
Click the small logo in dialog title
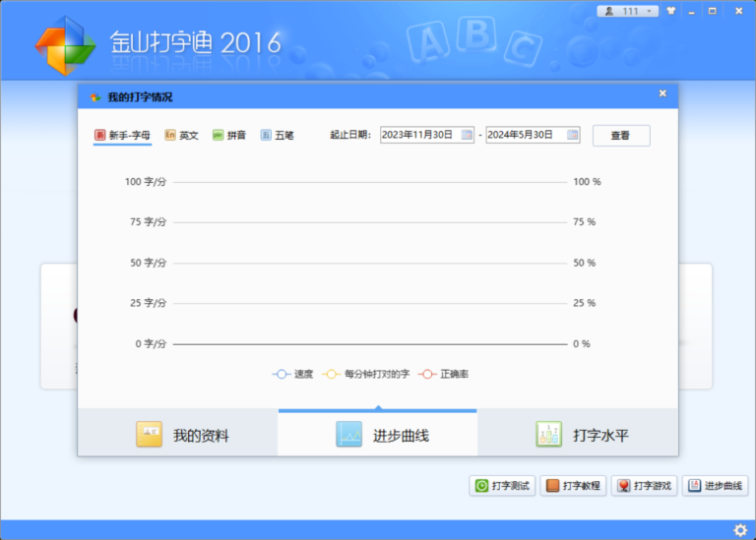click(x=95, y=97)
